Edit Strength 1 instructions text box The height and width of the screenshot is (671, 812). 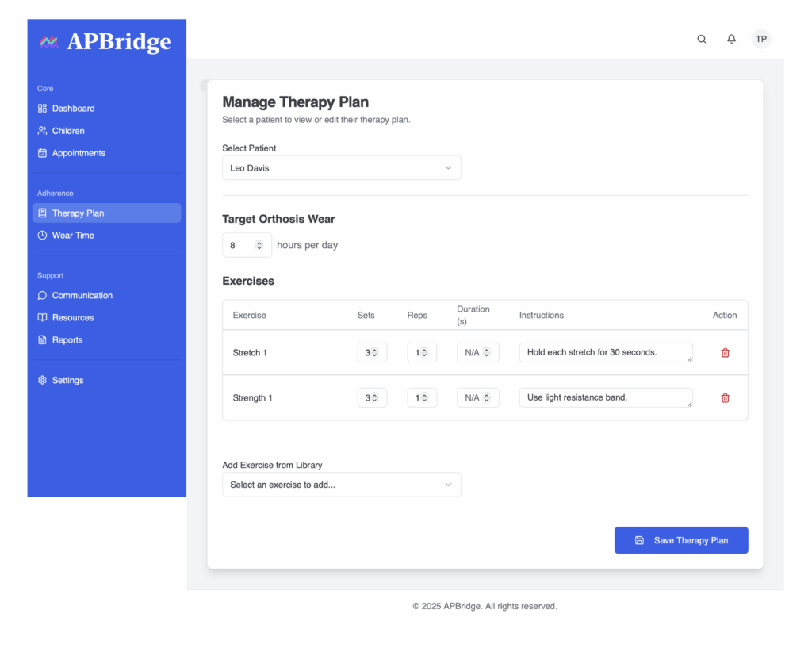(x=606, y=397)
